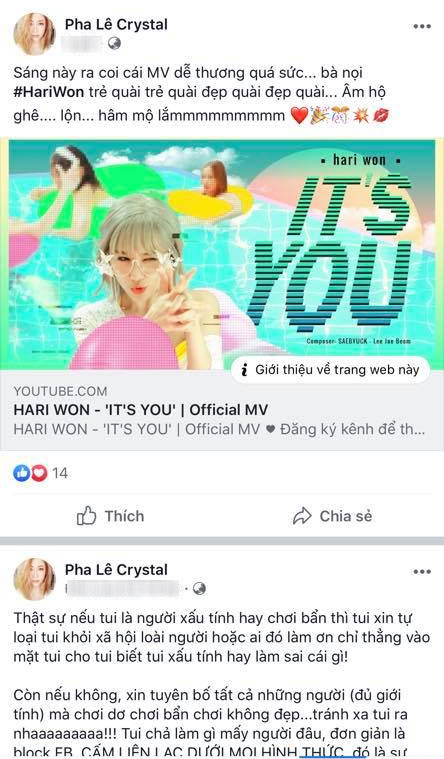Tap the share arrow icon beside Chia sẻ
444x759 pixels.
pos(302,516)
